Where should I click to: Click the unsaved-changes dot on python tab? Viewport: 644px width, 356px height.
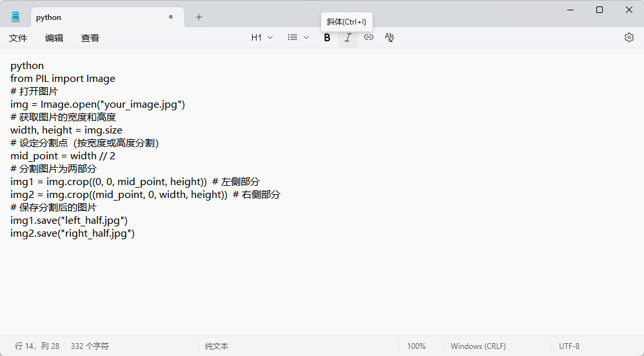[x=171, y=17]
